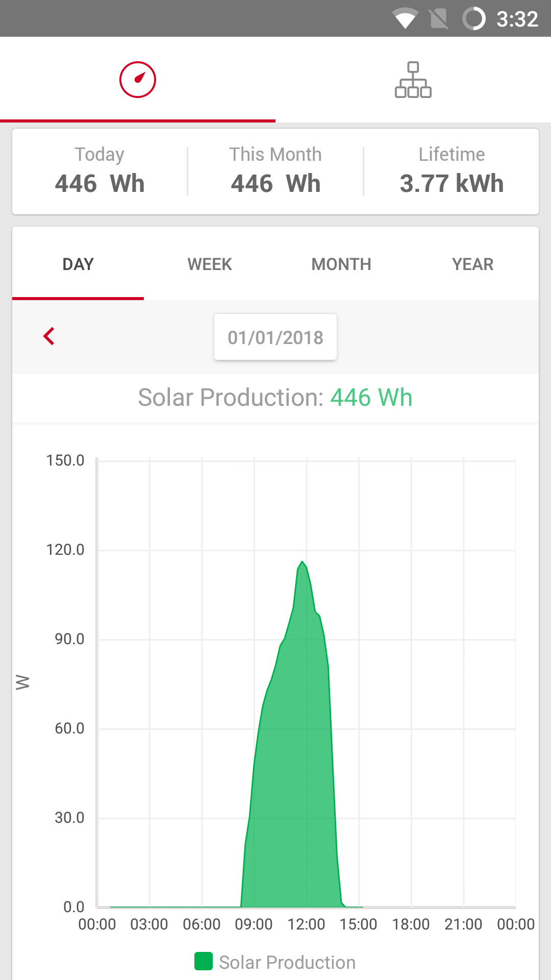The image size is (551, 980).
Task: Toggle Solar Production legend green square
Action: pyautogui.click(x=204, y=961)
